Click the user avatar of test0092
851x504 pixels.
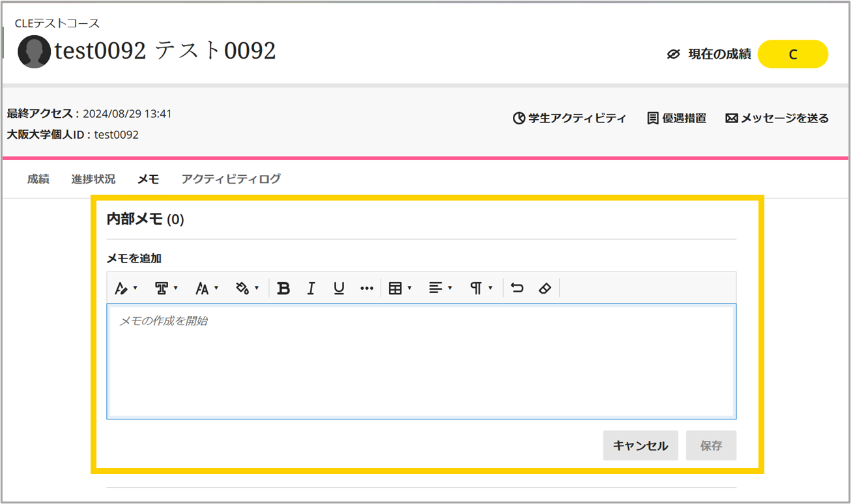click(35, 52)
